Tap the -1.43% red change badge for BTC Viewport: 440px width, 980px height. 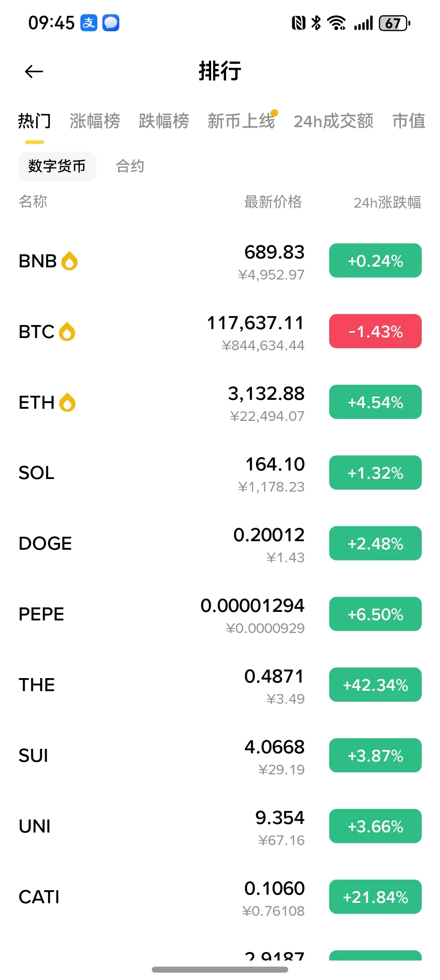click(x=375, y=331)
